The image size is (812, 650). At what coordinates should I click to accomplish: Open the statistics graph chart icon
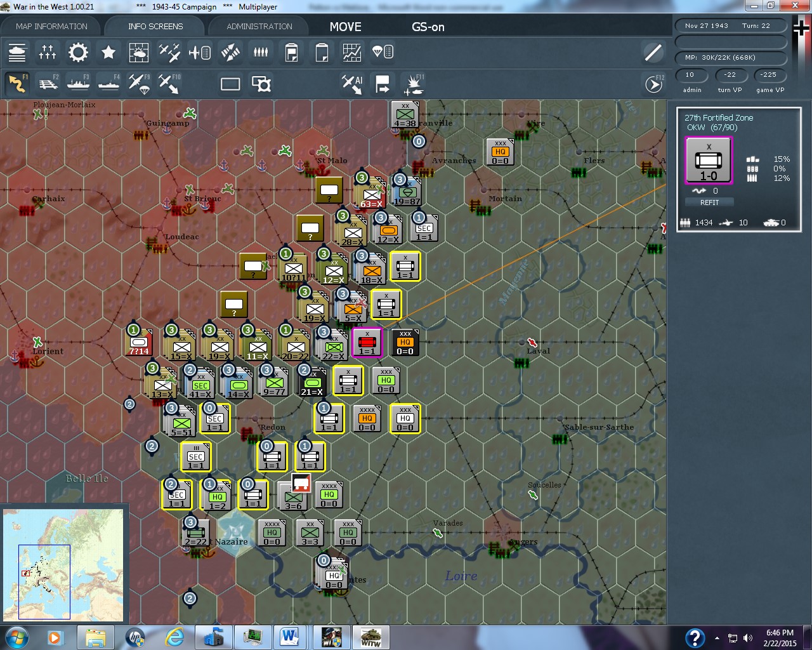[x=352, y=52]
